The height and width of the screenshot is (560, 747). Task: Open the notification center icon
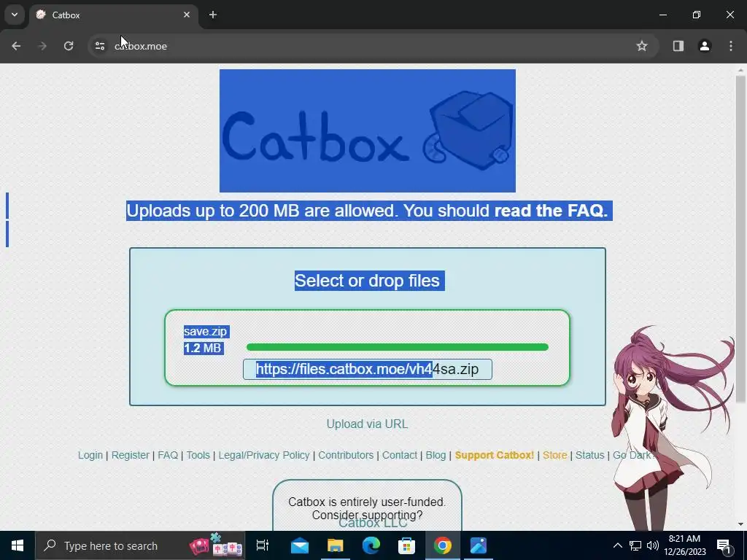tap(724, 545)
